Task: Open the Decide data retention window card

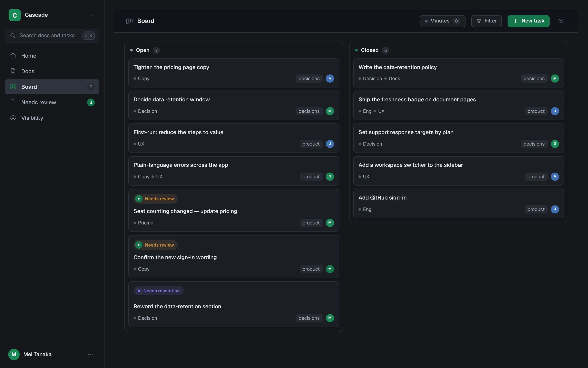Action: pyautogui.click(x=234, y=105)
